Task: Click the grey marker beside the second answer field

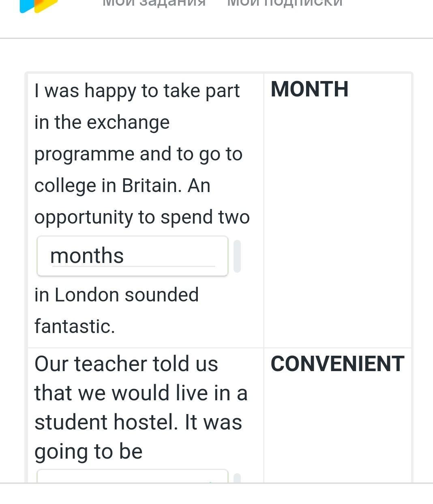Action: pos(237,478)
